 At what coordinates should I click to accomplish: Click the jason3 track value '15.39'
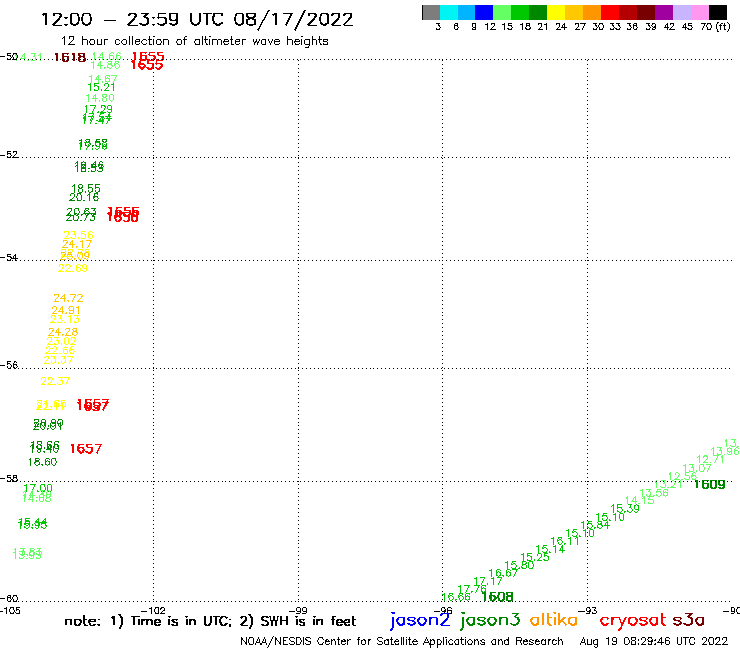[625, 509]
